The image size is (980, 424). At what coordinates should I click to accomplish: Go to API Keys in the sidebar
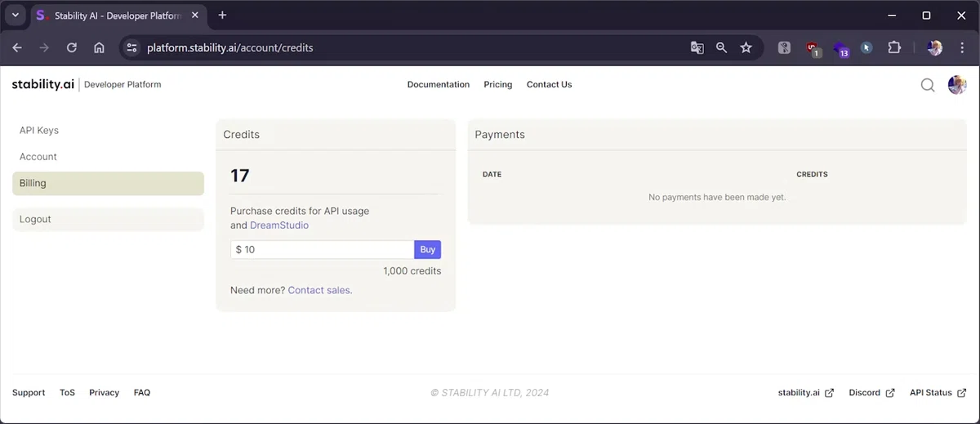coord(39,131)
